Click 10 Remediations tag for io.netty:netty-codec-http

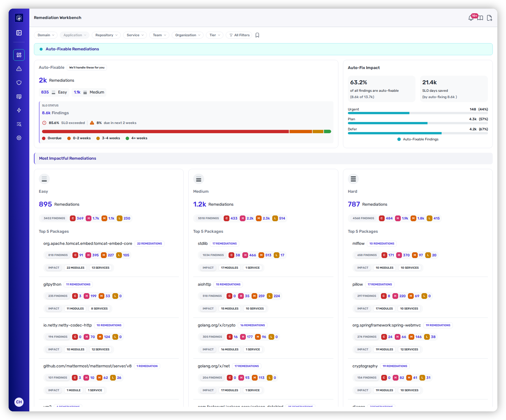[x=109, y=325]
